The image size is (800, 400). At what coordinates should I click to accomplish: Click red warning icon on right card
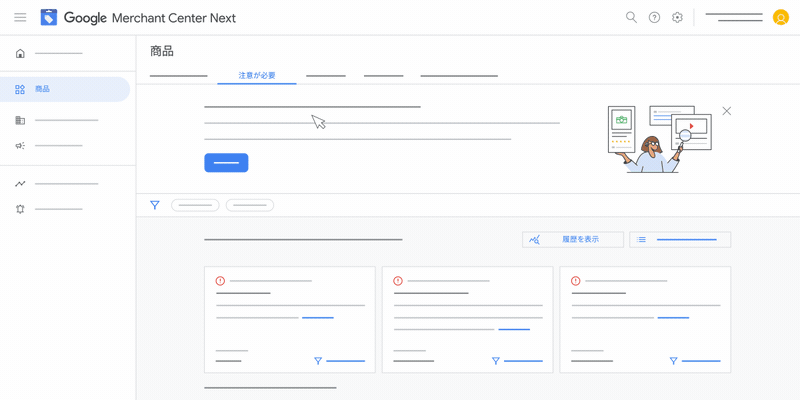[x=576, y=281]
